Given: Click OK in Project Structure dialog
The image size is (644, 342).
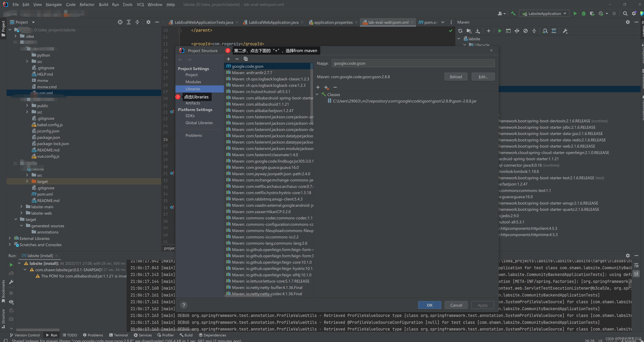Looking at the screenshot, I should (429, 305).
